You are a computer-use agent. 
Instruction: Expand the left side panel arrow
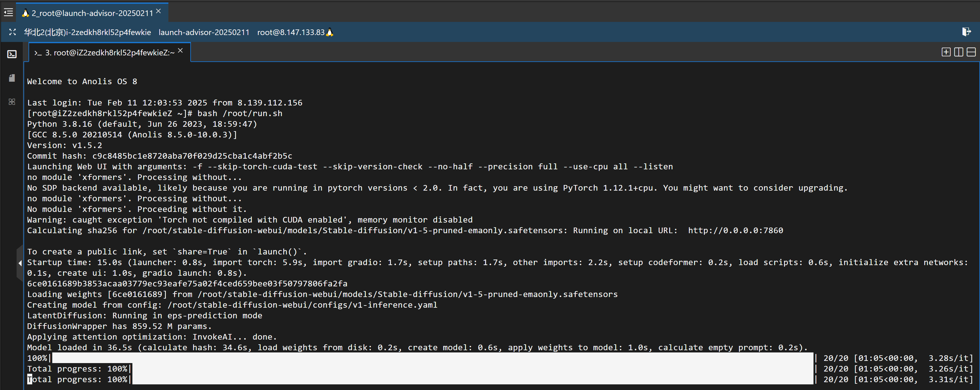coord(20,263)
